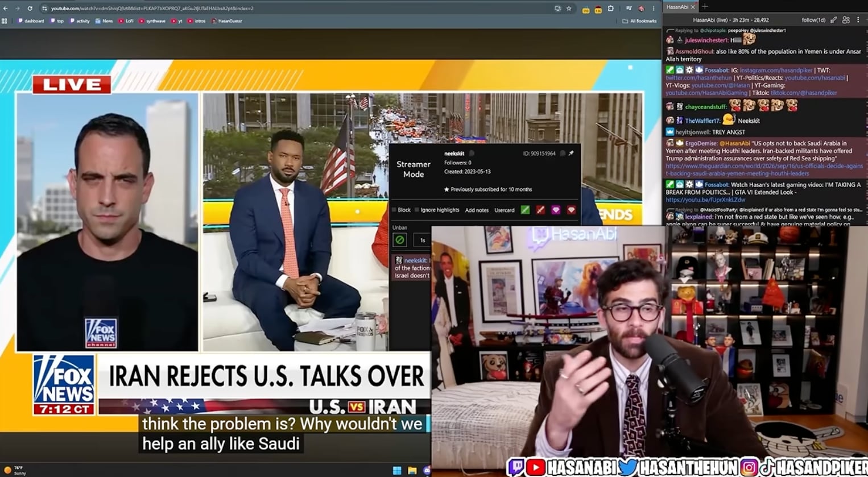Toggle the Ignore highlights checkbox

[x=417, y=210]
